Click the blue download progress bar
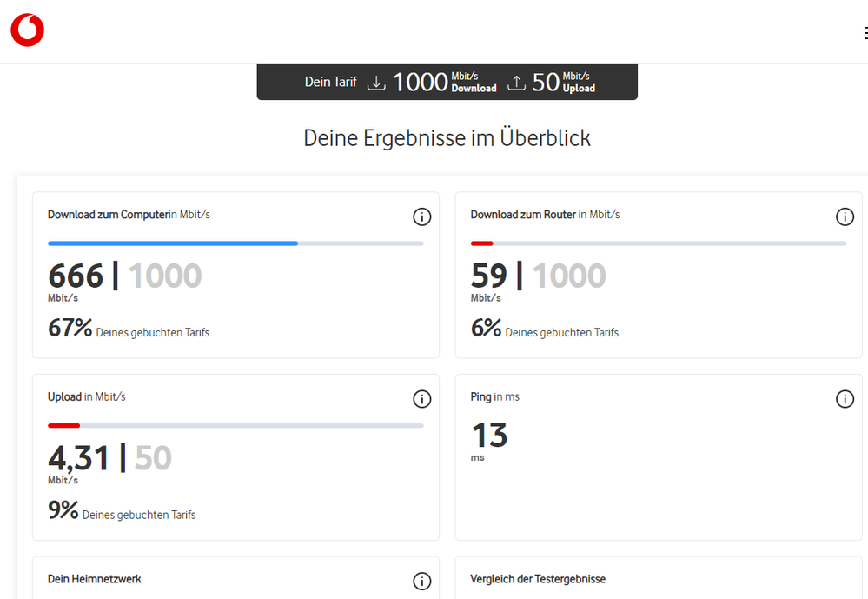Viewport: 868px width, 599px height. coord(174,243)
